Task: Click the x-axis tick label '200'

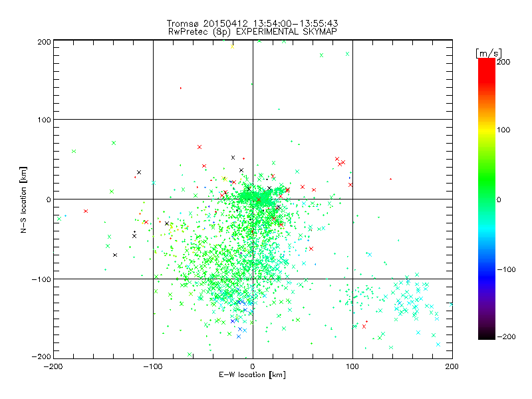Action: (x=452, y=366)
